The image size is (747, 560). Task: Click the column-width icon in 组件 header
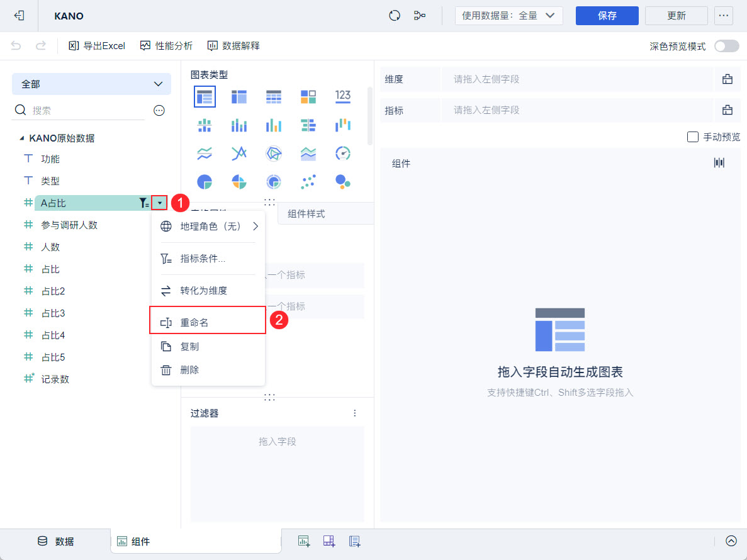[719, 163]
